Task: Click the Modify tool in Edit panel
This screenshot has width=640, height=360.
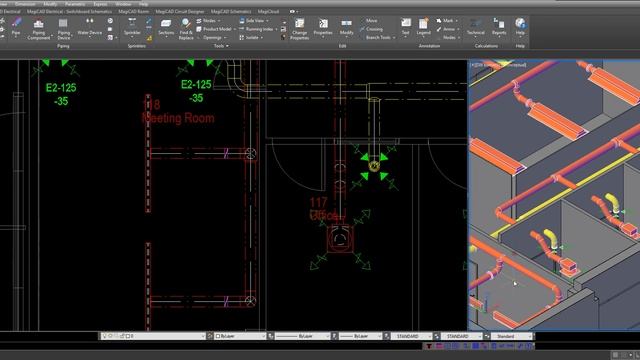Action: click(x=347, y=27)
